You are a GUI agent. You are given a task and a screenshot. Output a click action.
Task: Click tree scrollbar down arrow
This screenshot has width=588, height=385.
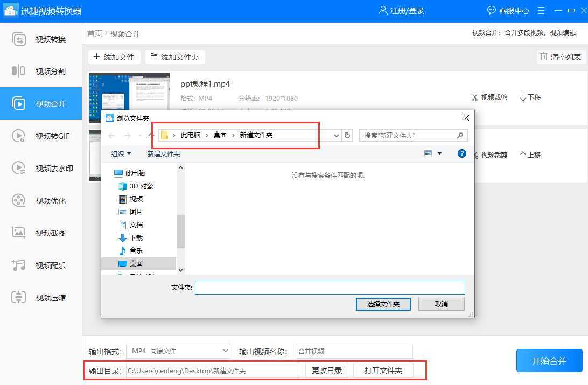coord(181,270)
